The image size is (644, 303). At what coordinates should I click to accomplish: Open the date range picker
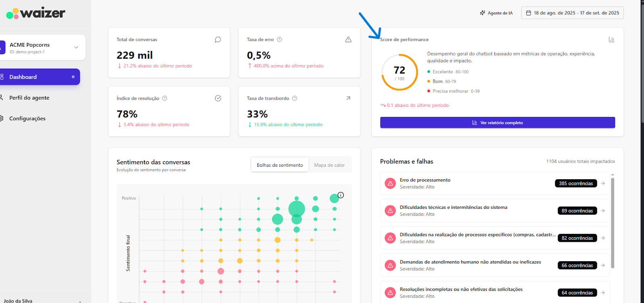(x=572, y=13)
